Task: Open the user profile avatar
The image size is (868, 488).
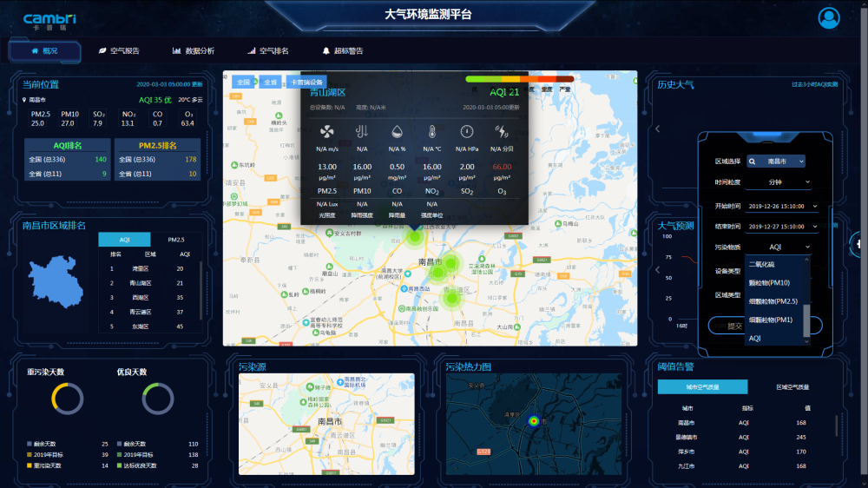Action: (828, 17)
